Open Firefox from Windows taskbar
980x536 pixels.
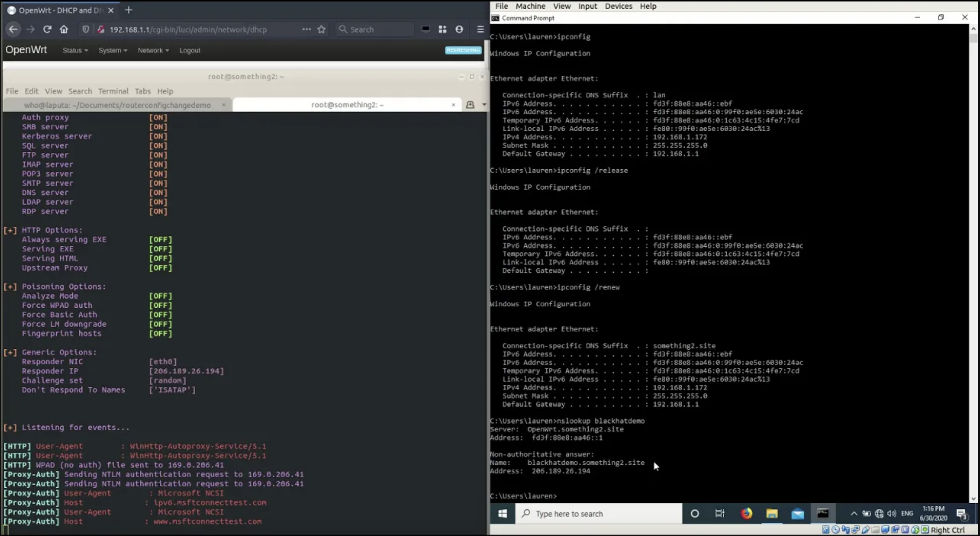[x=746, y=514]
